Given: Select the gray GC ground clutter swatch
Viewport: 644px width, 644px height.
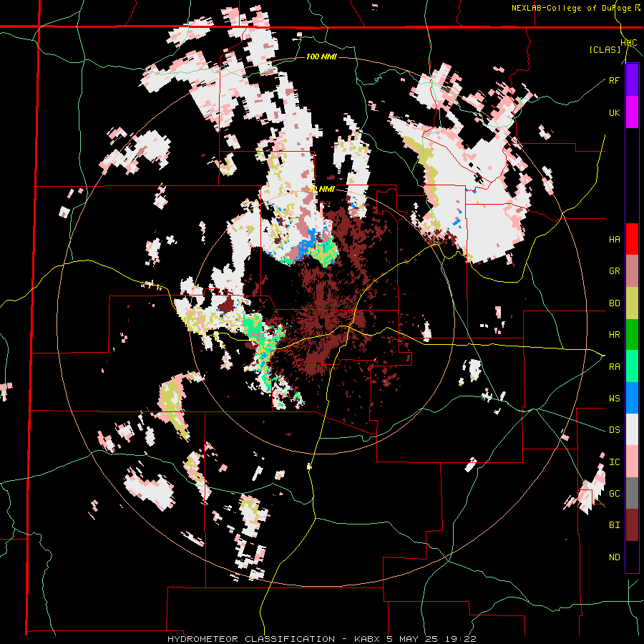Looking at the screenshot, I should point(632,493).
